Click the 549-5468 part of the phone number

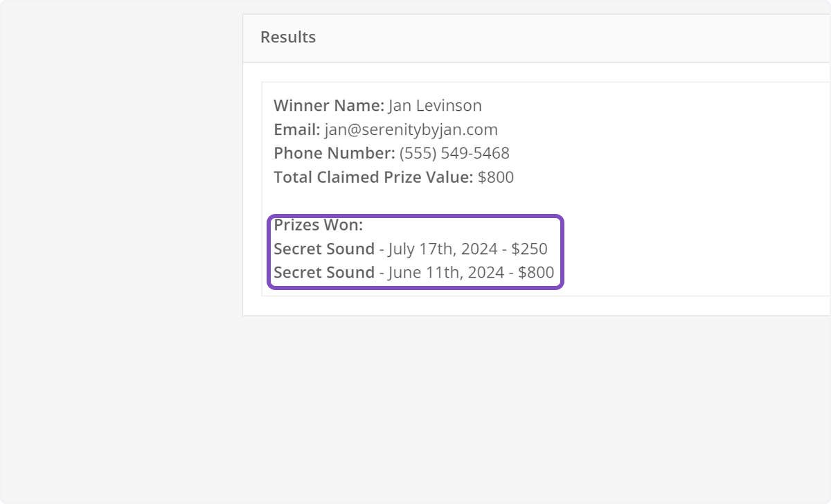(475, 154)
